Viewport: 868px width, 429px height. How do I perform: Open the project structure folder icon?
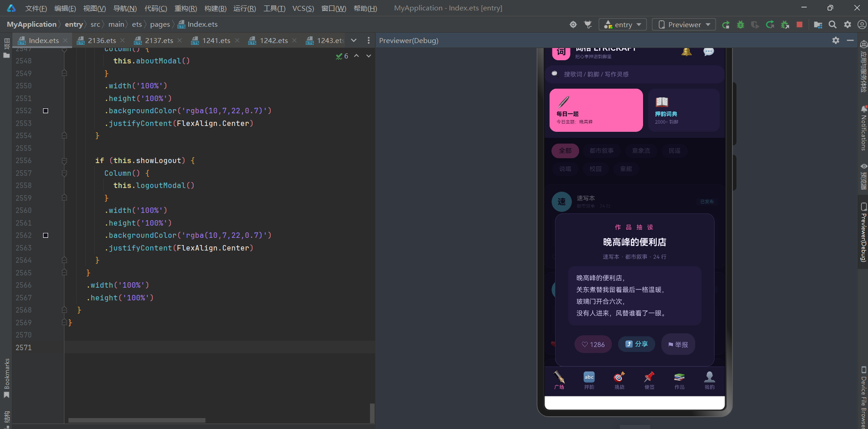[818, 24]
